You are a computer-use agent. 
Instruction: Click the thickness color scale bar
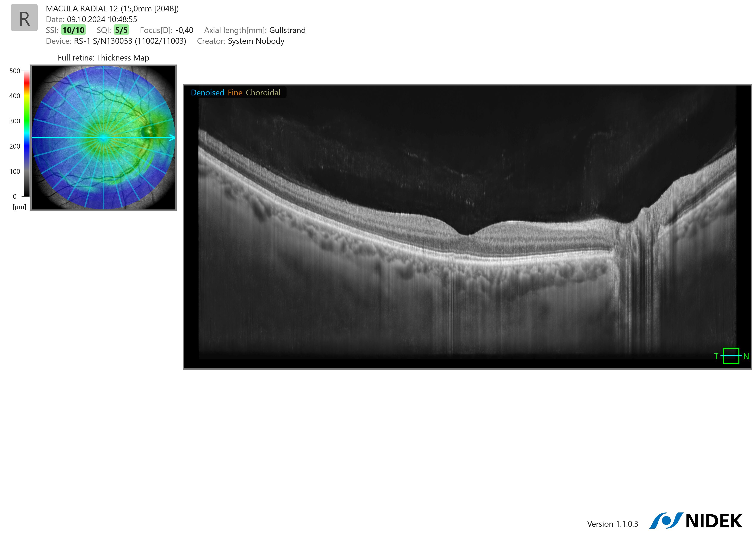pos(27,133)
